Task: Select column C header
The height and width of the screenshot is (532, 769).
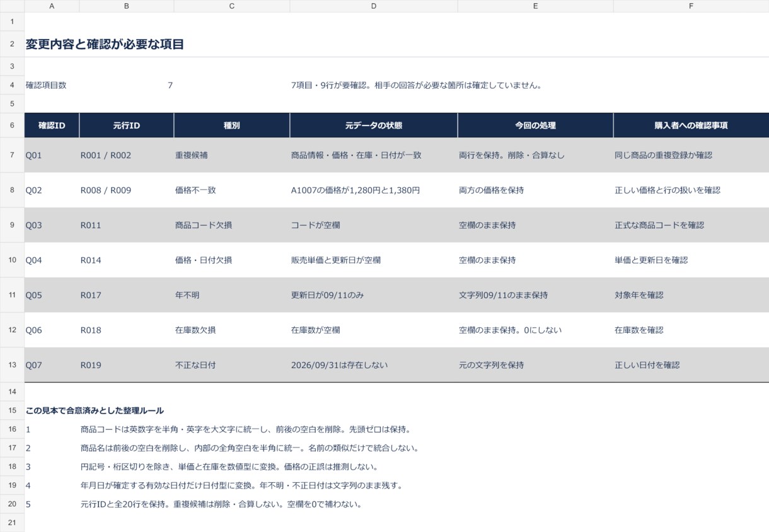Action: pos(232,6)
